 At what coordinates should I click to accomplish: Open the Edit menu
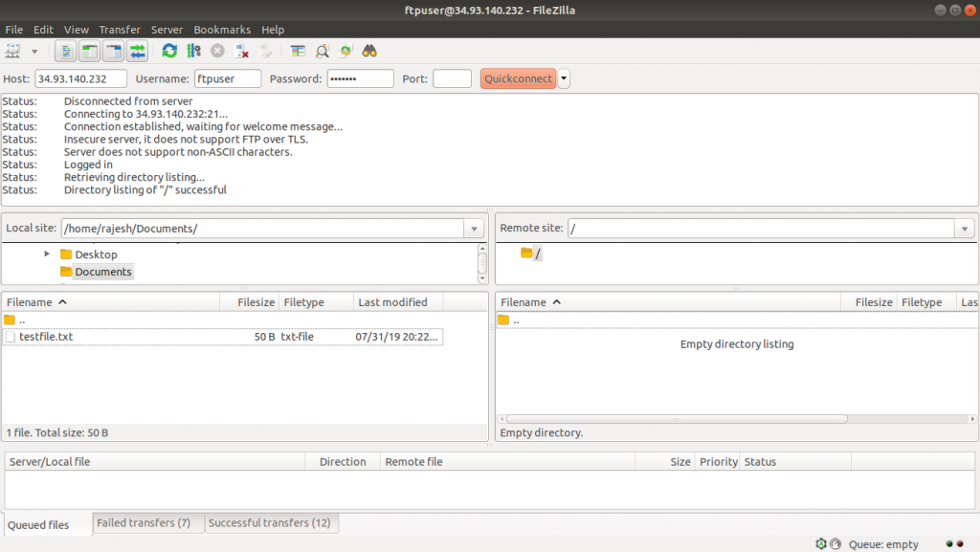pyautogui.click(x=43, y=30)
